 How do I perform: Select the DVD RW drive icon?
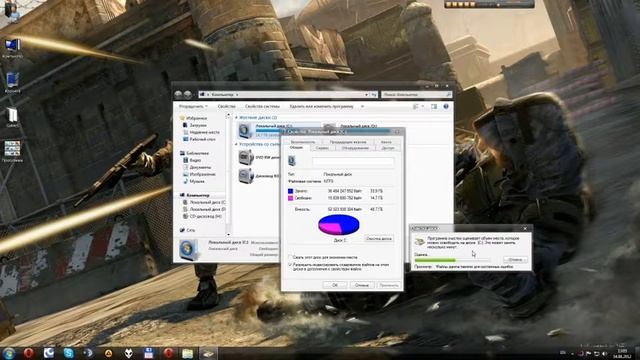[x=246, y=157]
